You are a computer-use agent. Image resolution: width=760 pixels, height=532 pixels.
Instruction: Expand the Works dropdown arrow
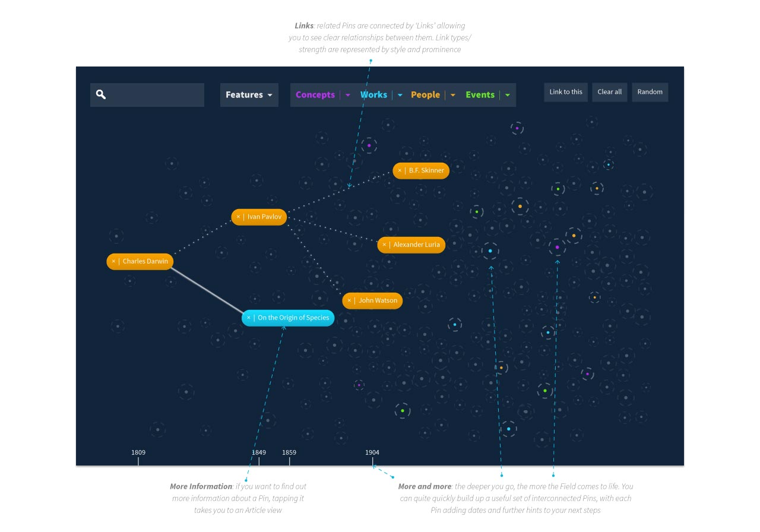pos(400,95)
